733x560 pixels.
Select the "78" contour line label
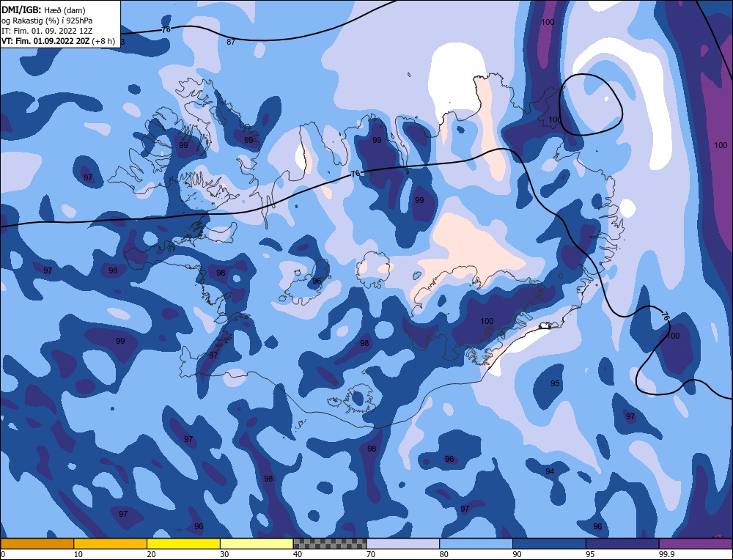click(166, 29)
